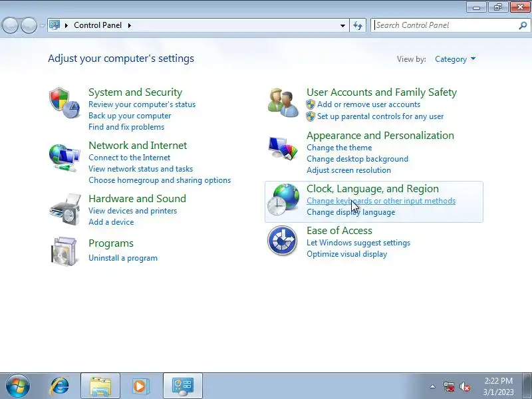Open the Hardware and Sound printer icon

point(65,209)
